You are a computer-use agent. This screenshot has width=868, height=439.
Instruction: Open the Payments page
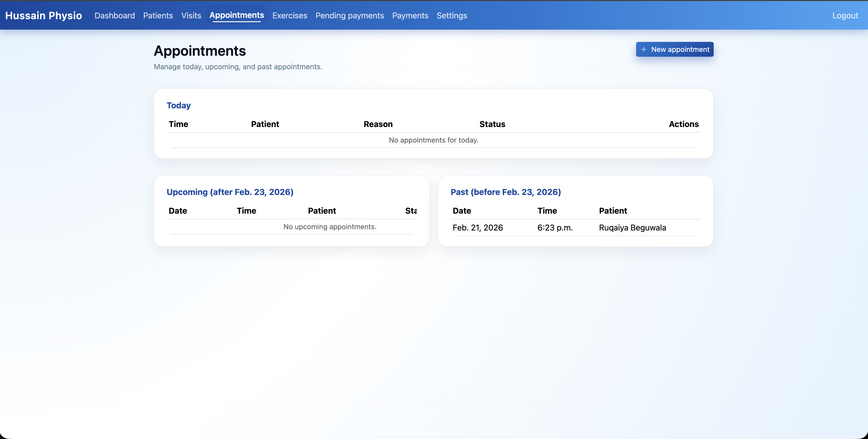pos(410,16)
